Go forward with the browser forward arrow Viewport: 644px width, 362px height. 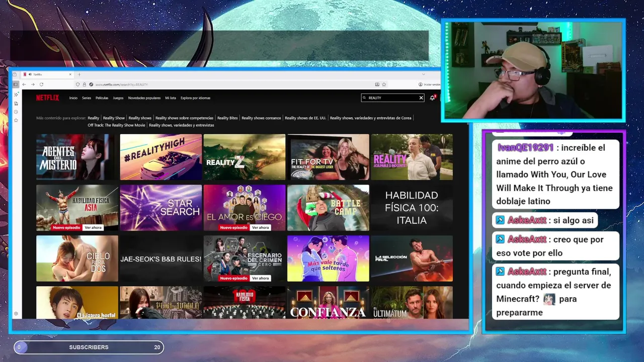(33, 84)
